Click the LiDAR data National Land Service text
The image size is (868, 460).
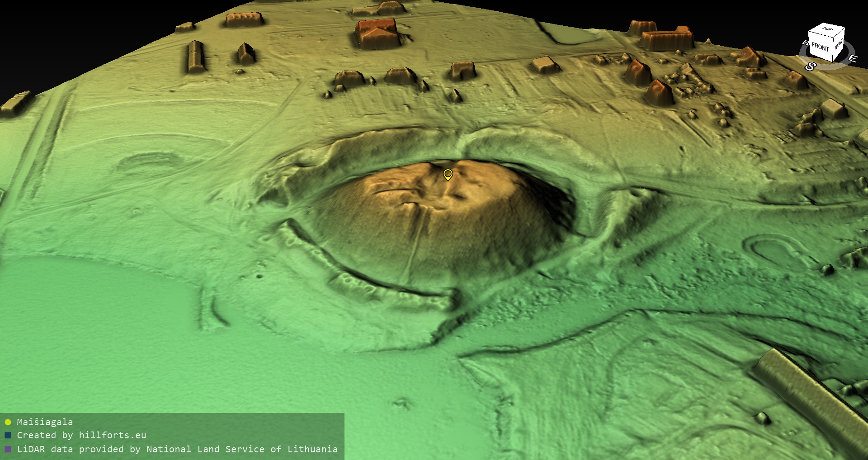(177, 449)
